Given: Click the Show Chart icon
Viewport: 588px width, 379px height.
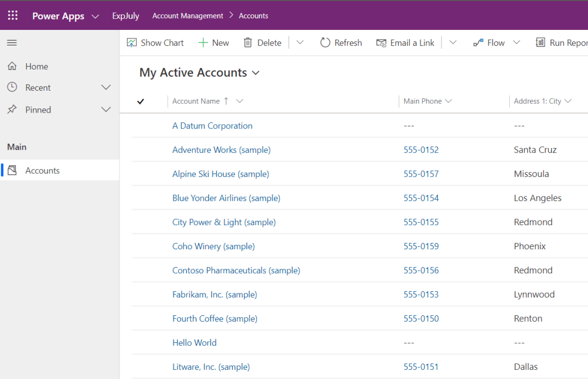Looking at the screenshot, I should click(132, 43).
